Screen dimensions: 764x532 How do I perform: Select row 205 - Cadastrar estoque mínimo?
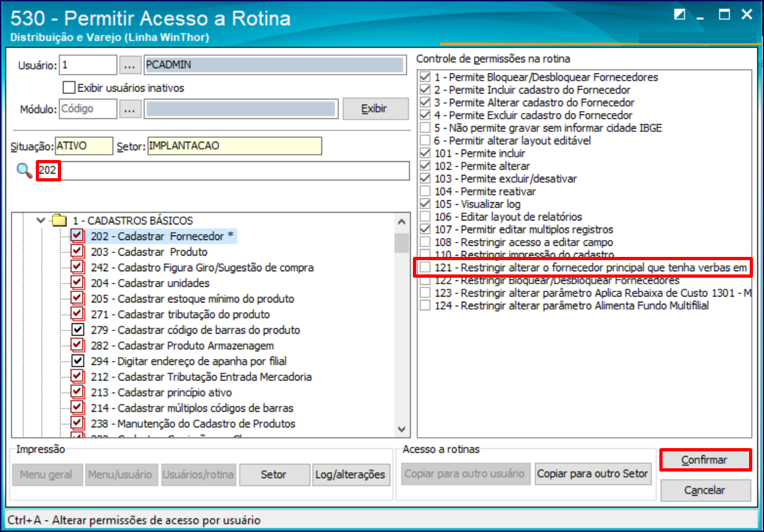point(192,299)
